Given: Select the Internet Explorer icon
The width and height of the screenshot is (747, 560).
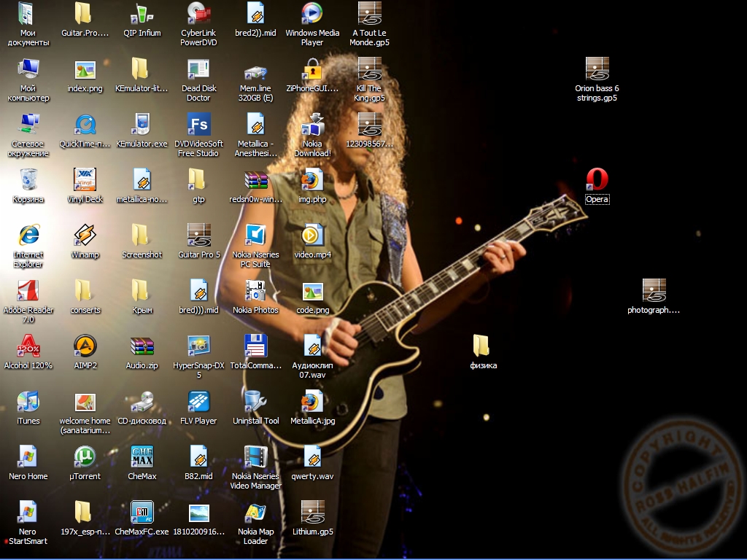Looking at the screenshot, I should click(28, 236).
